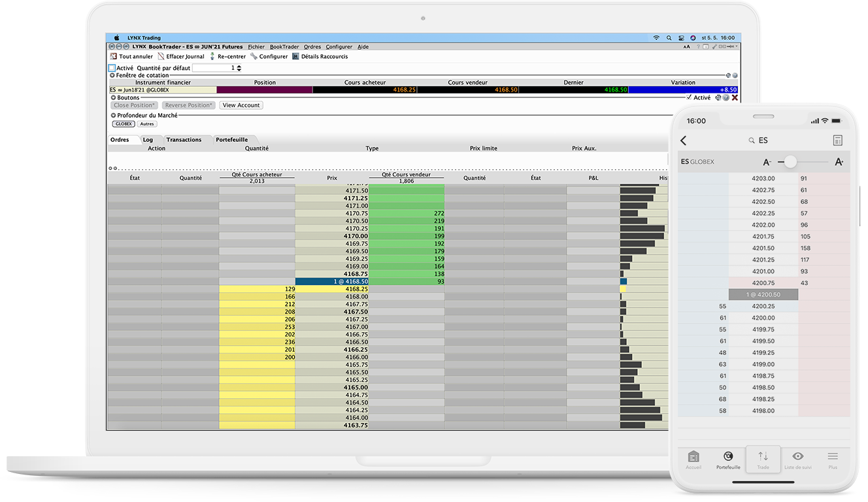
Task: Click the ES Jun18'21 @GLOBEX instrument row
Action: (x=163, y=90)
